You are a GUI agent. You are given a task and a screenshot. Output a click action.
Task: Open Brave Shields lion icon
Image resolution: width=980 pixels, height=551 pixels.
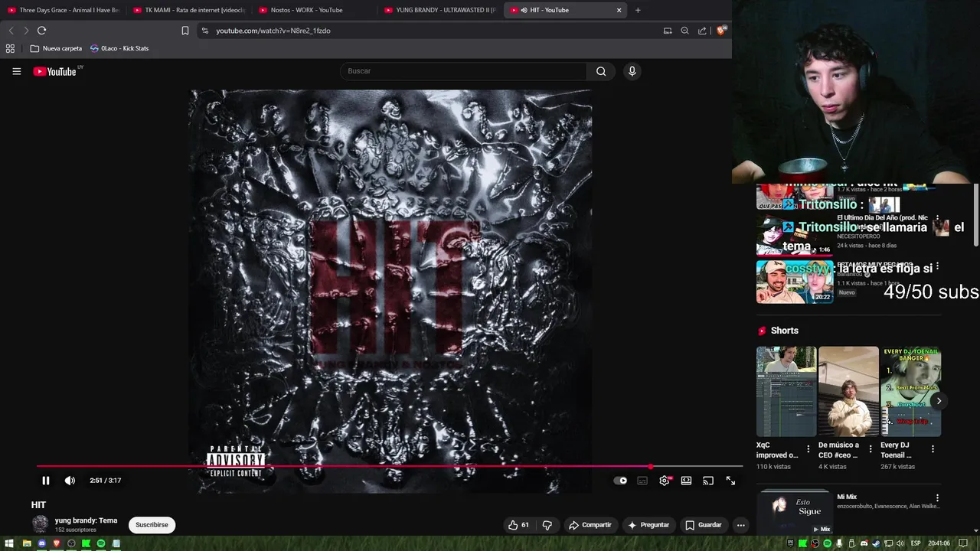(720, 31)
